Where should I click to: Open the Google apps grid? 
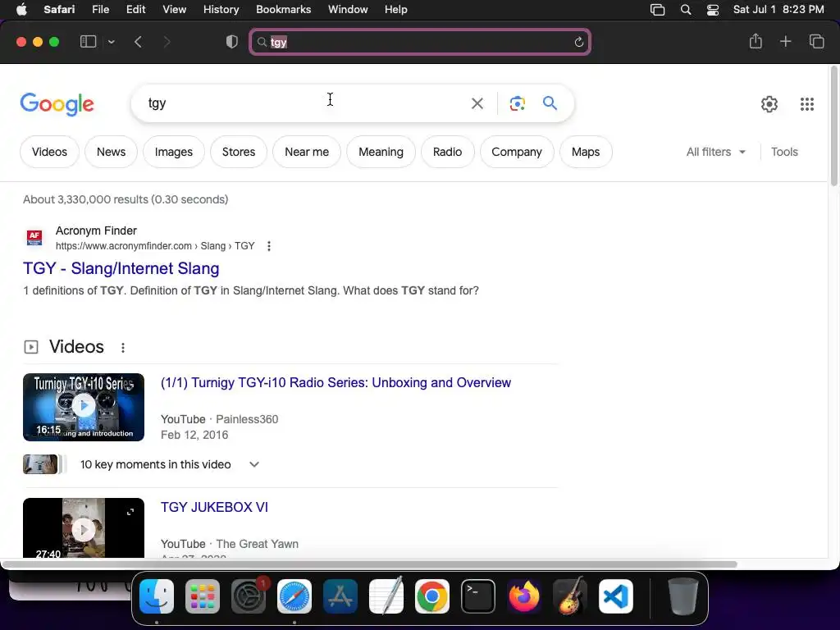click(807, 104)
